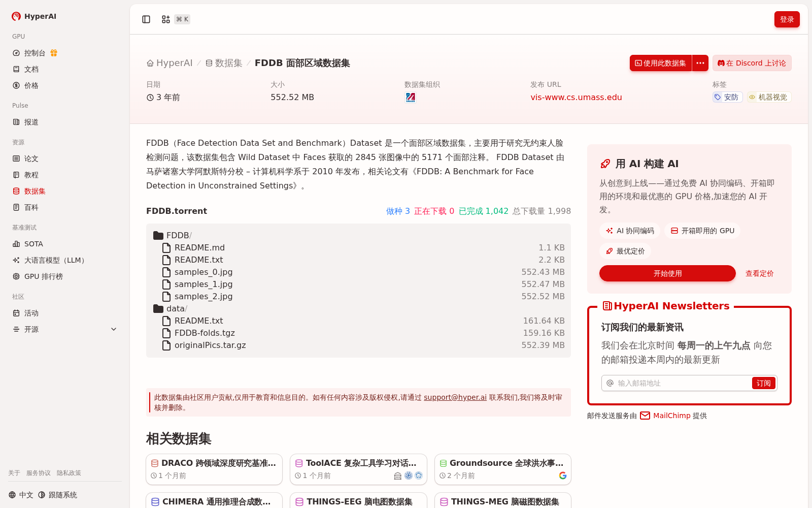812x508 pixels.
Task: Click 开箱即用的 GPU chip
Action: point(702,231)
